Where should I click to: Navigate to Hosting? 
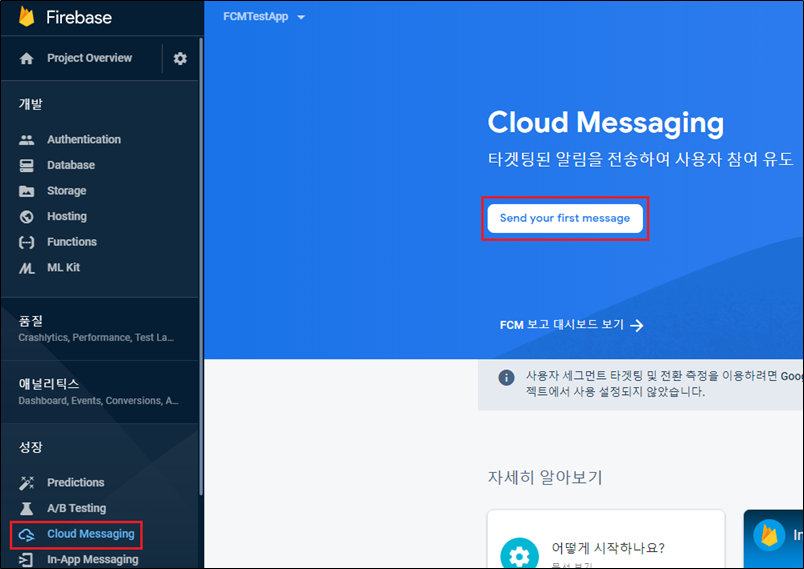coord(67,216)
